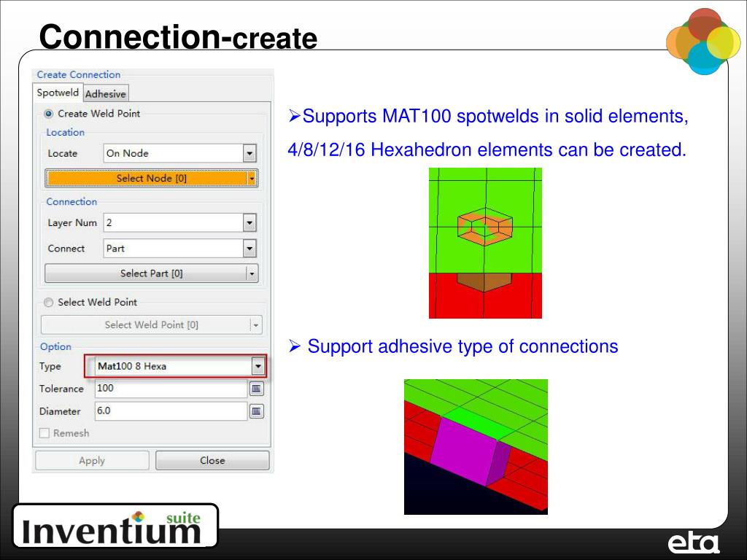The height and width of the screenshot is (560, 747).
Task: Switch to the Spotweld tab
Action: click(x=58, y=93)
